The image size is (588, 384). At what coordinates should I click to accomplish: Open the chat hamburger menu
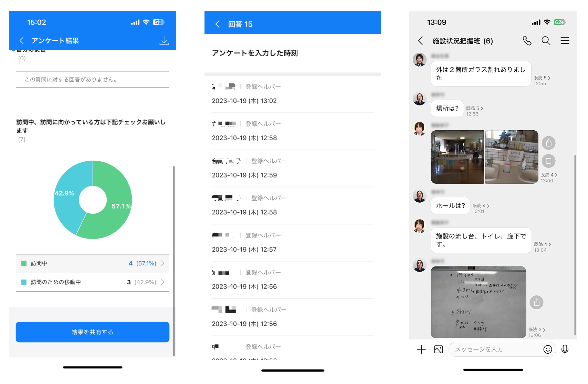(x=565, y=41)
